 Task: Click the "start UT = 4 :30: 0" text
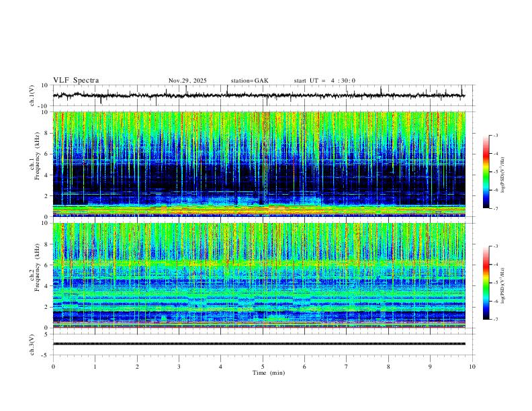[x=324, y=81]
